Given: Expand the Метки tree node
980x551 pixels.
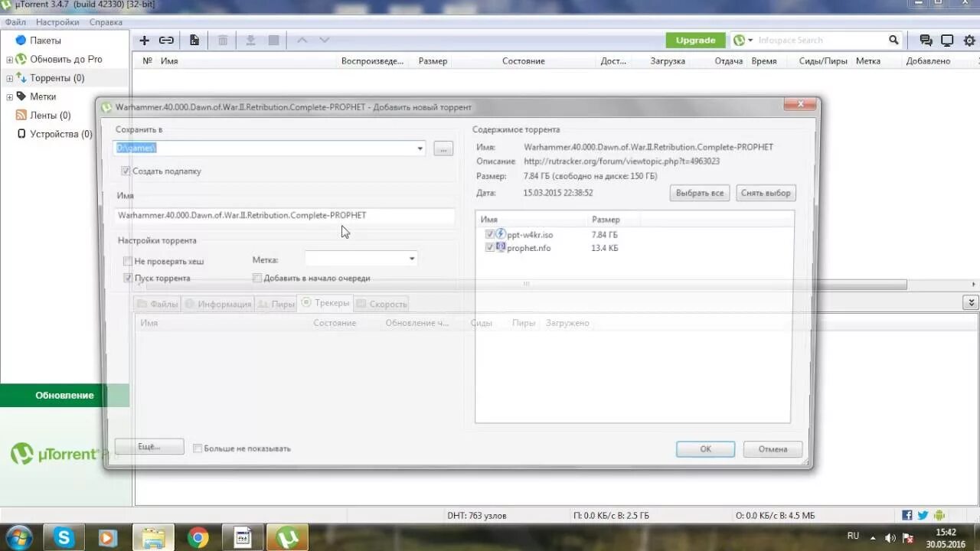Looking at the screenshot, I should click(10, 97).
